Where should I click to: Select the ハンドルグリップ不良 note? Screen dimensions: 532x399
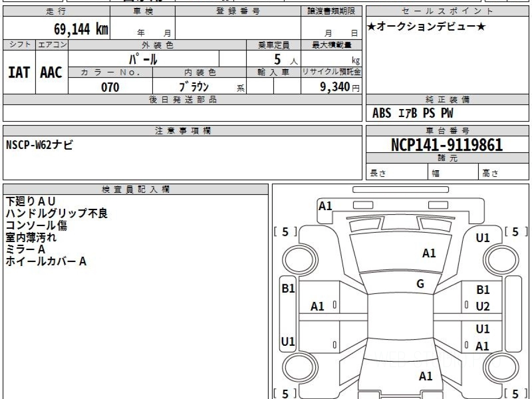[x=57, y=213]
